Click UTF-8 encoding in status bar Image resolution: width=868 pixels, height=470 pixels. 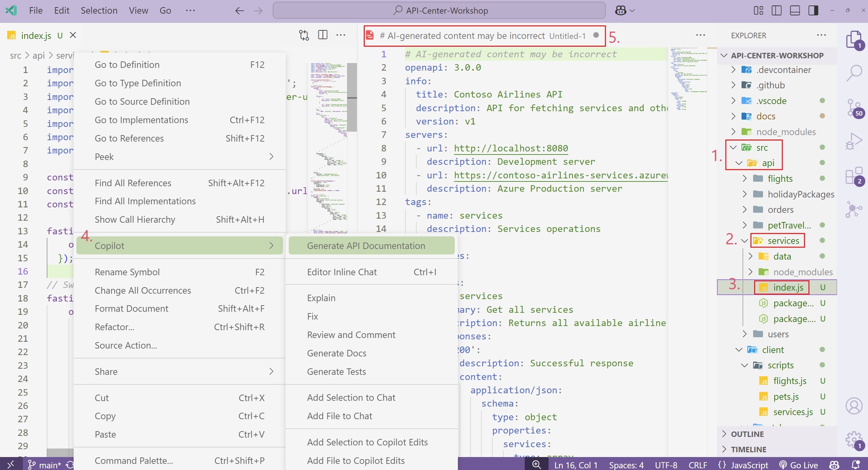click(665, 465)
